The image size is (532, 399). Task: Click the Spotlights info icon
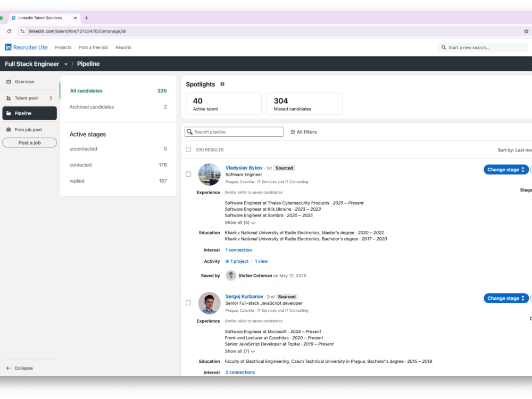coord(222,84)
